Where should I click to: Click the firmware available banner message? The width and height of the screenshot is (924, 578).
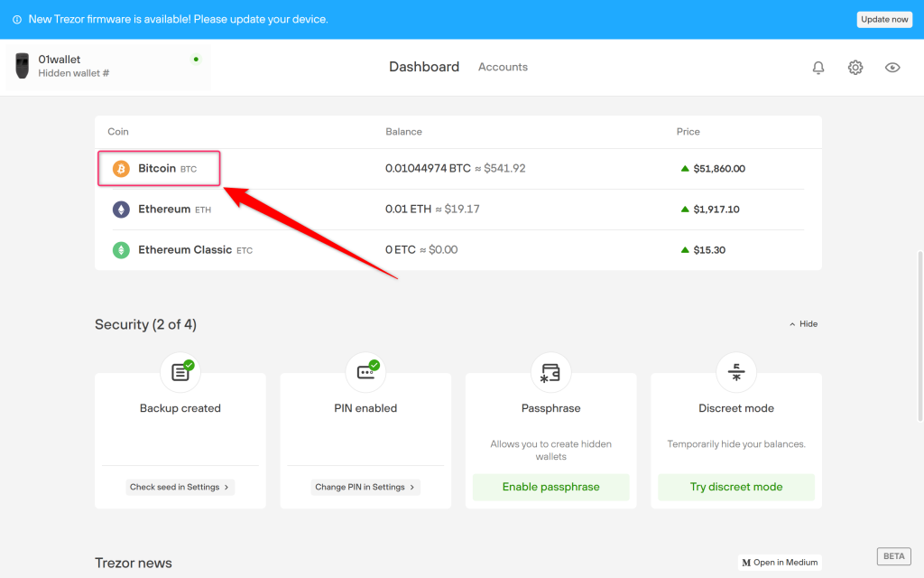click(178, 20)
